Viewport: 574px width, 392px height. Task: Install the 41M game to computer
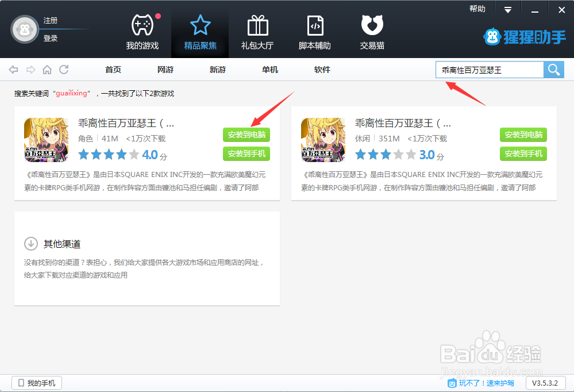246,135
